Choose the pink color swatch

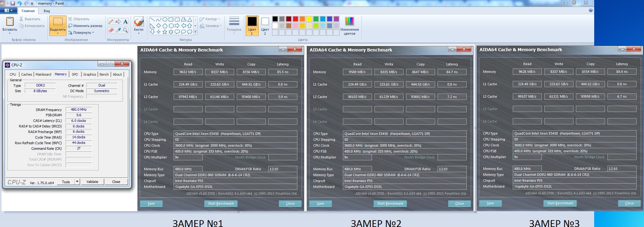tap(296, 26)
